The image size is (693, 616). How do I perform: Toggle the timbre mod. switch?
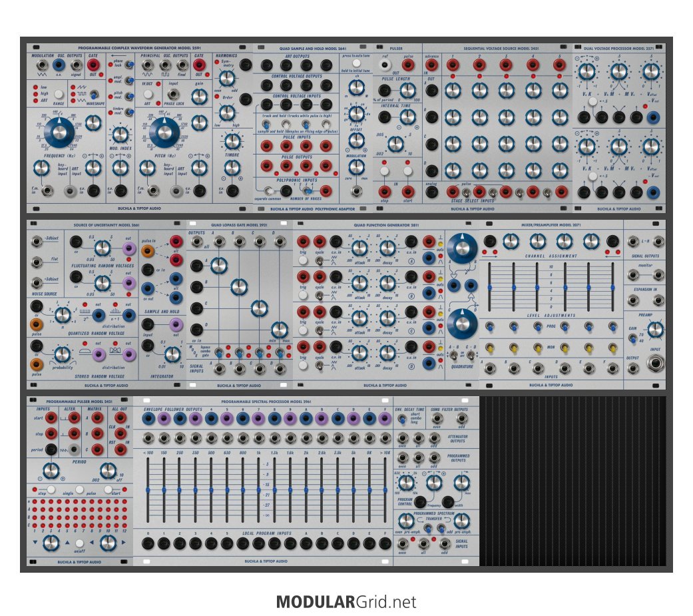[129, 112]
